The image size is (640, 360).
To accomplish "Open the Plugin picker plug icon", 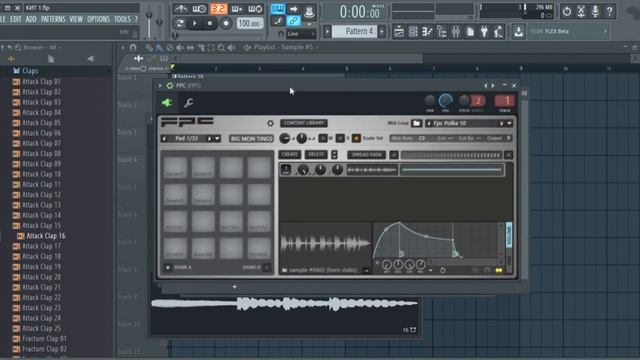I will tap(484, 31).
